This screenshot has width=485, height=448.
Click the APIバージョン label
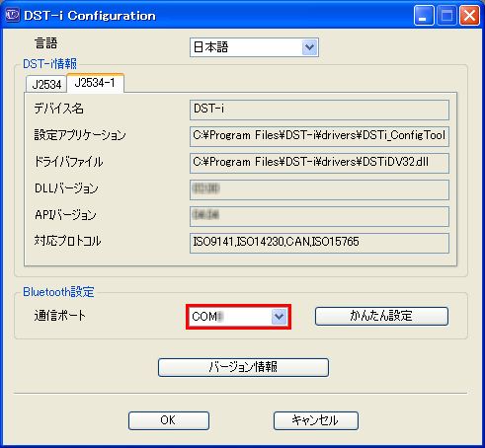coord(65,215)
